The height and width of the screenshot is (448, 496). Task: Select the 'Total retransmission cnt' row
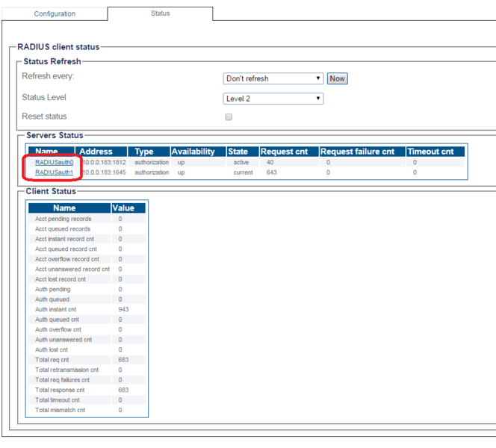pos(87,370)
